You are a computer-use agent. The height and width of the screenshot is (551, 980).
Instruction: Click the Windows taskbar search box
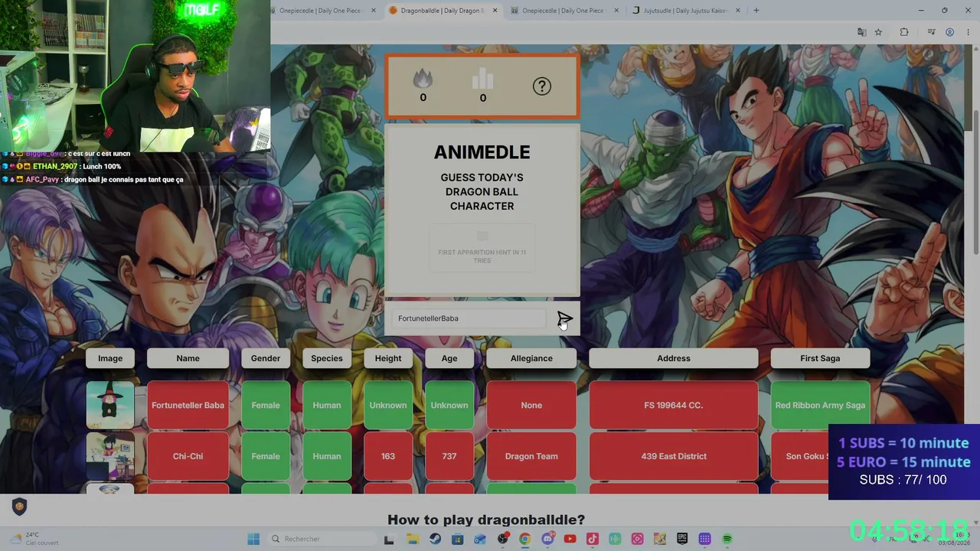(x=322, y=539)
